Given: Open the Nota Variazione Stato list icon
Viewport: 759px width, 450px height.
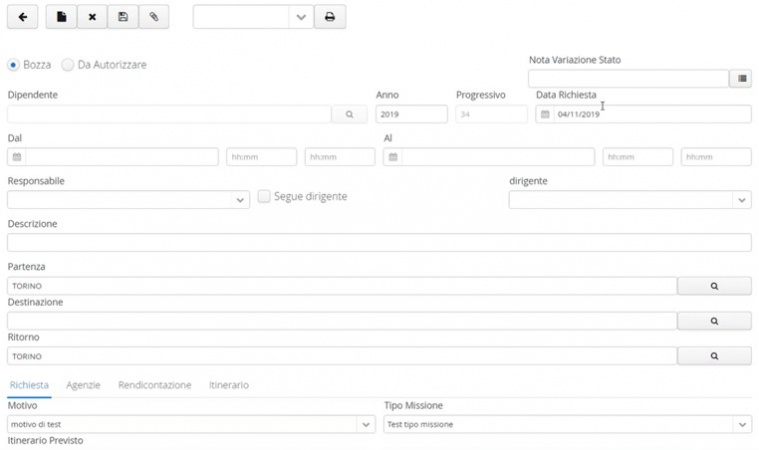Looking at the screenshot, I should click(741, 78).
